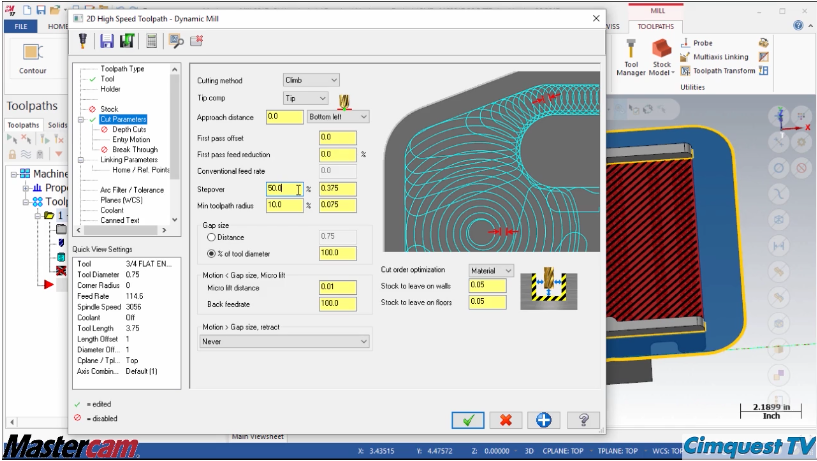
Task: Click the Properties icon in Toolpaths tree
Action: coord(37,188)
